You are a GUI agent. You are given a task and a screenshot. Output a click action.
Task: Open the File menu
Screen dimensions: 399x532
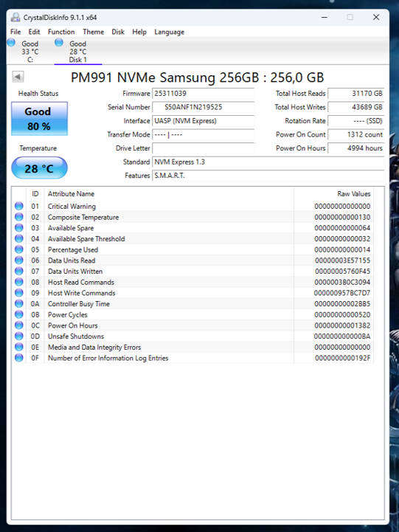[15, 32]
